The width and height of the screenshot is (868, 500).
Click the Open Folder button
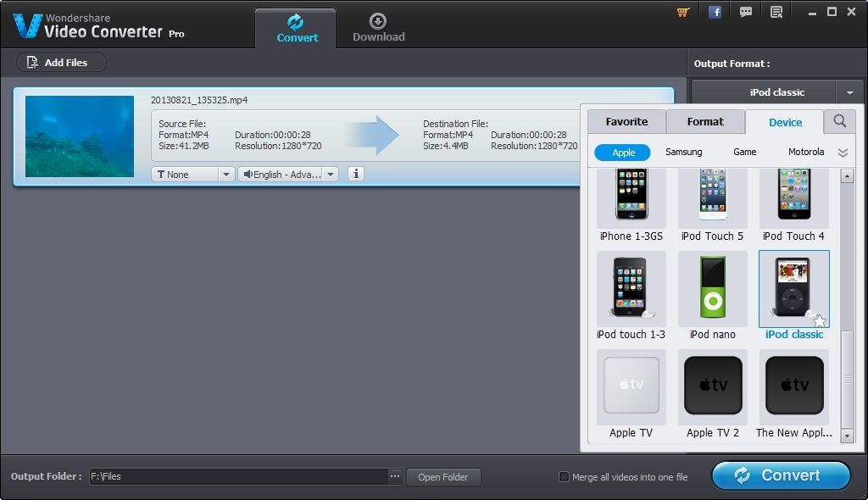pyautogui.click(x=443, y=476)
